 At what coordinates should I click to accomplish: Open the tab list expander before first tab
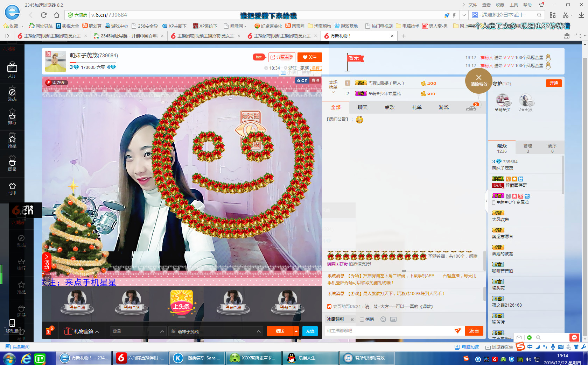7,36
